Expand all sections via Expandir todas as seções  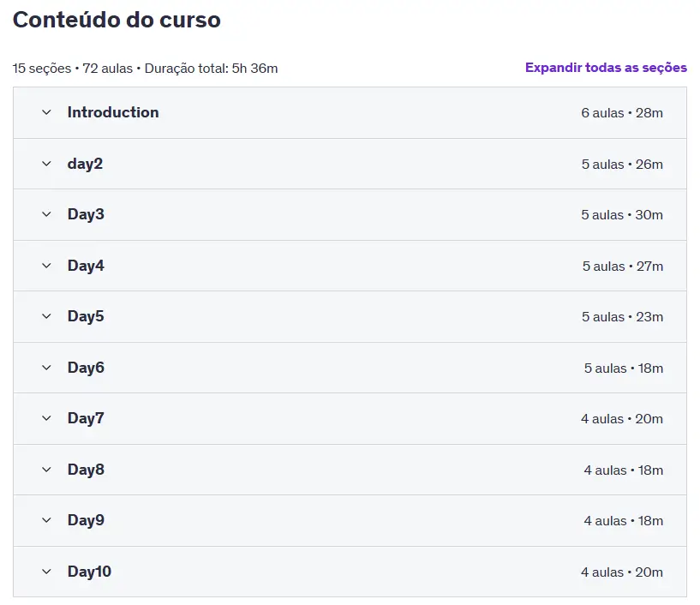tap(606, 68)
